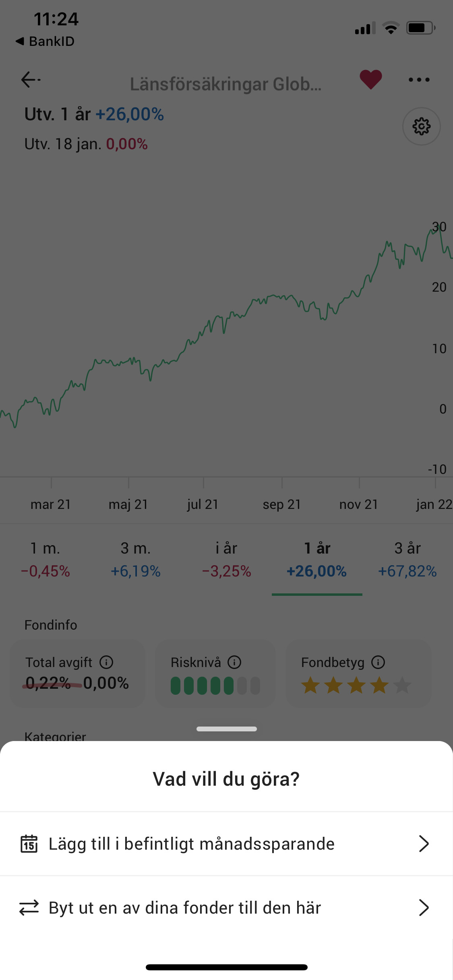Expand chevron for Byt ut en fond
Image resolution: width=453 pixels, height=980 pixels.
click(x=424, y=908)
